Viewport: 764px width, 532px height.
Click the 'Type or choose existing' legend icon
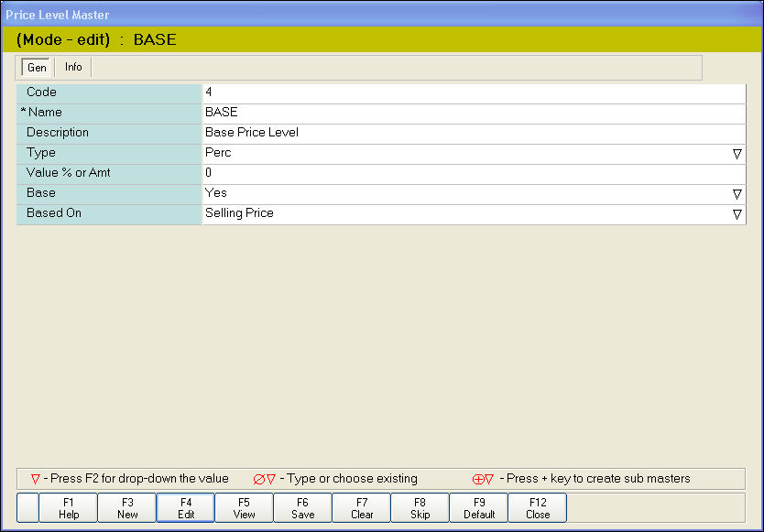265,480
